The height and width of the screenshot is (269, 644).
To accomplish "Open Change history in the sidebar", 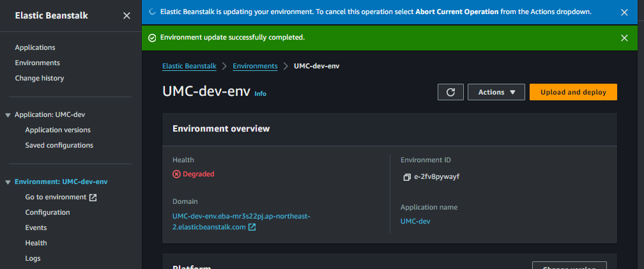I will pyautogui.click(x=40, y=78).
